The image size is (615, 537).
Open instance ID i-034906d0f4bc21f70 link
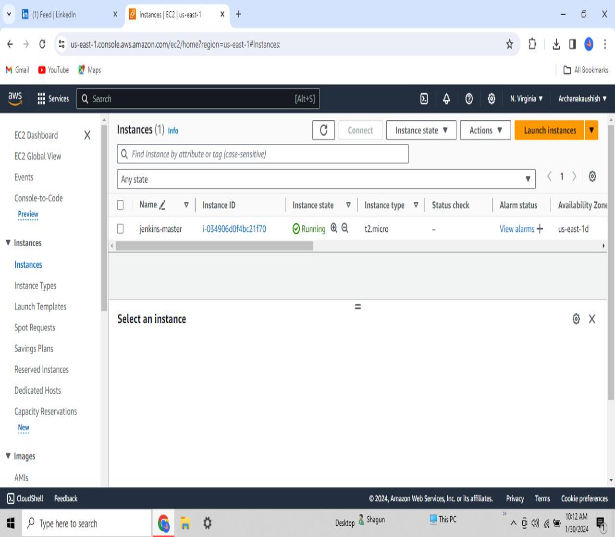click(x=234, y=229)
